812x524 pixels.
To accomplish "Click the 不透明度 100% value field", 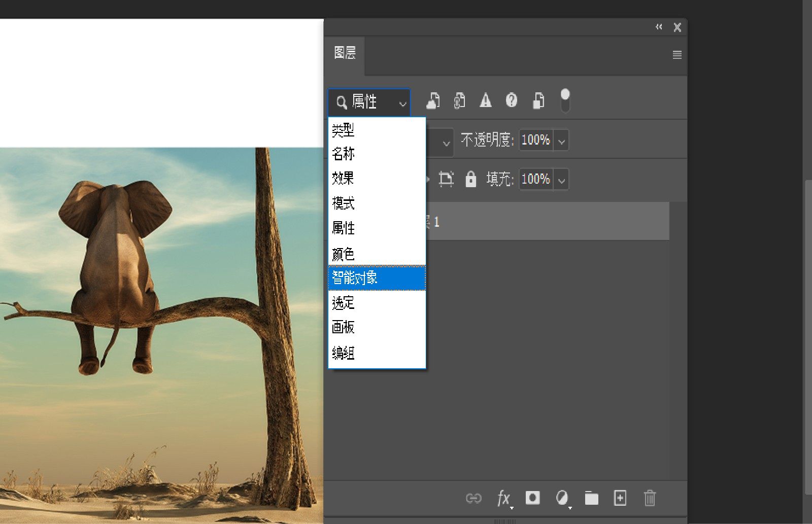I will click(x=536, y=141).
